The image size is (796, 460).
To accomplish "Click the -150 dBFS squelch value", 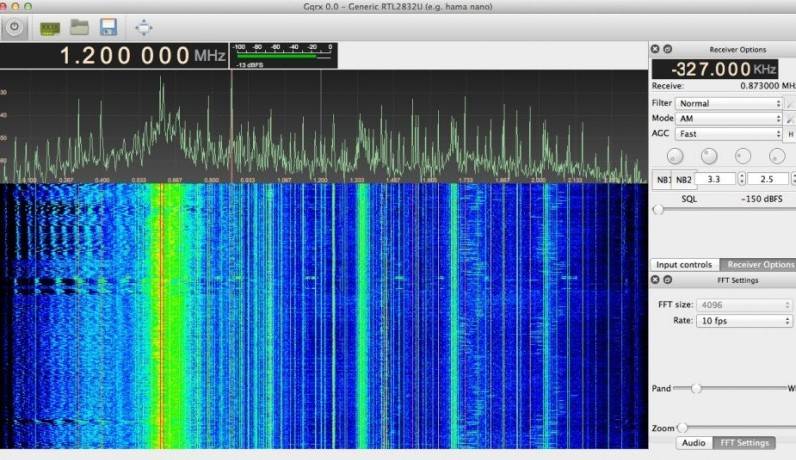I will click(761, 199).
